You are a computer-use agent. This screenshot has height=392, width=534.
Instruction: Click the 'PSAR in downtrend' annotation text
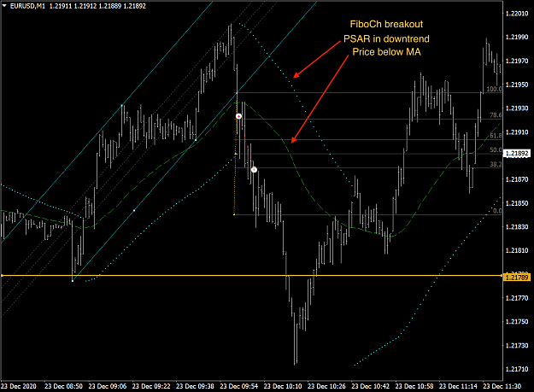tap(386, 38)
